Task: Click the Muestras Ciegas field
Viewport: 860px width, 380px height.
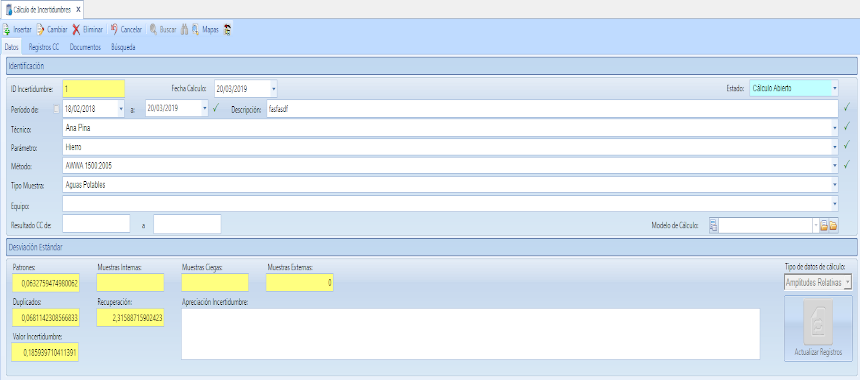Action: pos(214,283)
